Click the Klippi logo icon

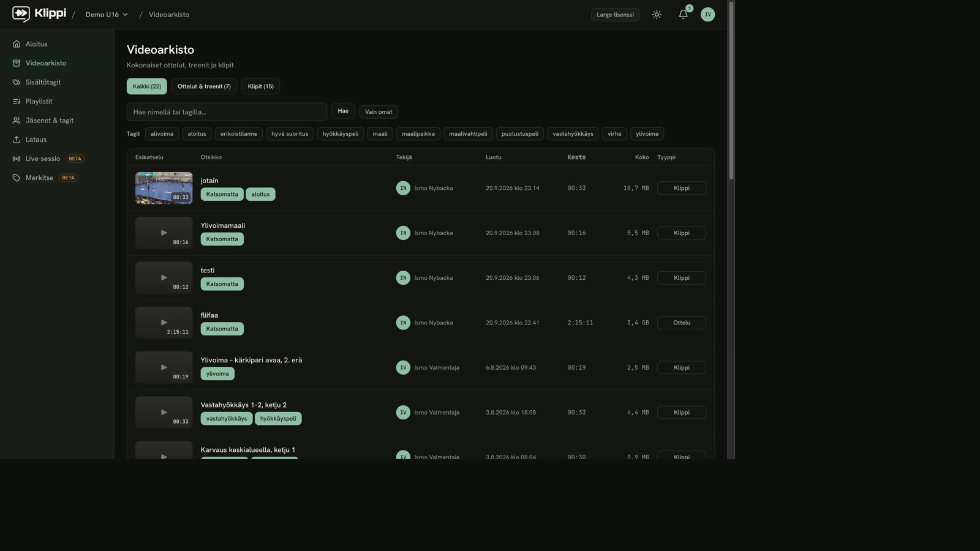[21, 14]
